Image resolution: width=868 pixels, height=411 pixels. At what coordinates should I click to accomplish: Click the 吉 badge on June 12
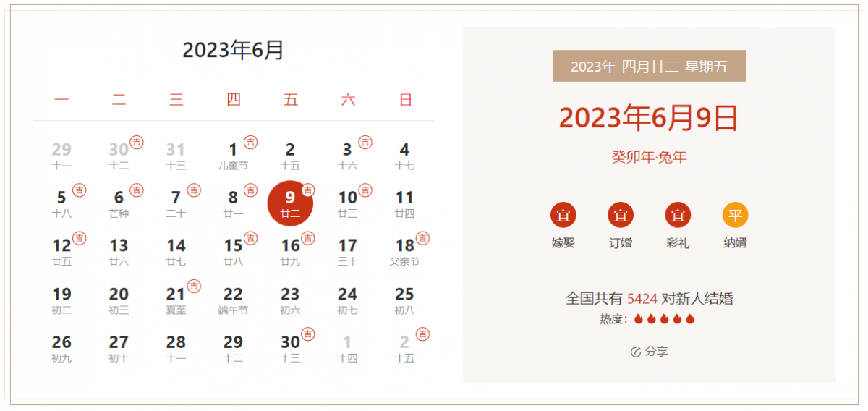tap(80, 238)
